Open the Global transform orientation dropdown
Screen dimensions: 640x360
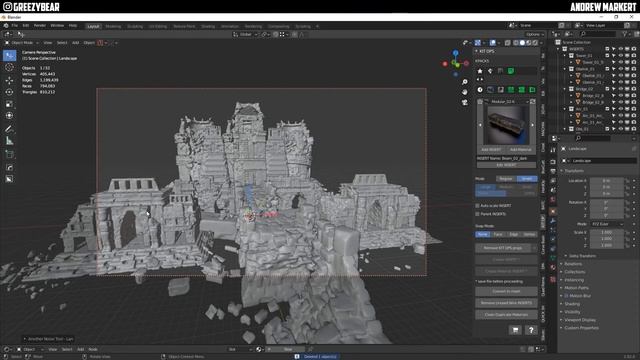pyautogui.click(x=245, y=35)
